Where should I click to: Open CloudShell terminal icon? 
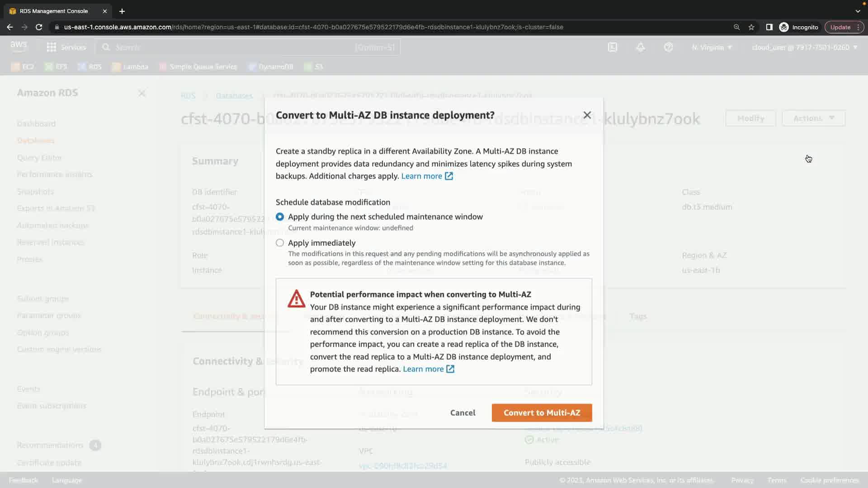click(612, 47)
